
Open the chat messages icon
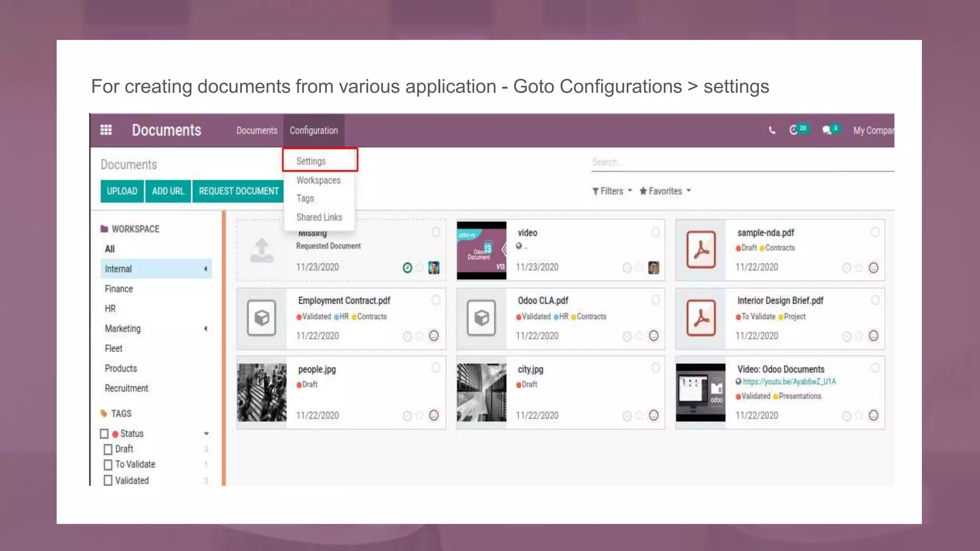(x=827, y=130)
